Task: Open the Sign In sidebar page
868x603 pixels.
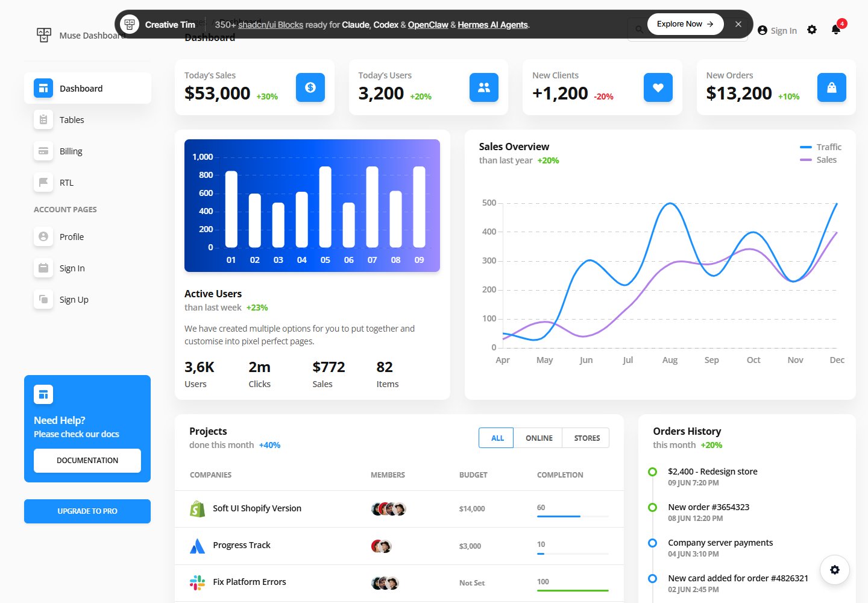Action: (x=87, y=268)
